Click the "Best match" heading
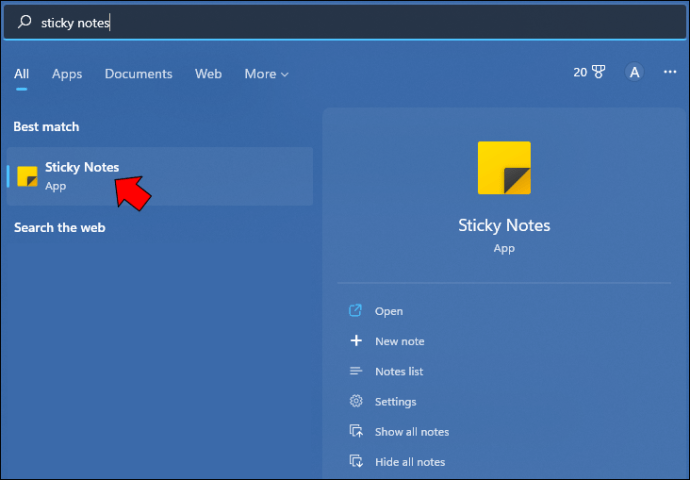 click(x=46, y=127)
